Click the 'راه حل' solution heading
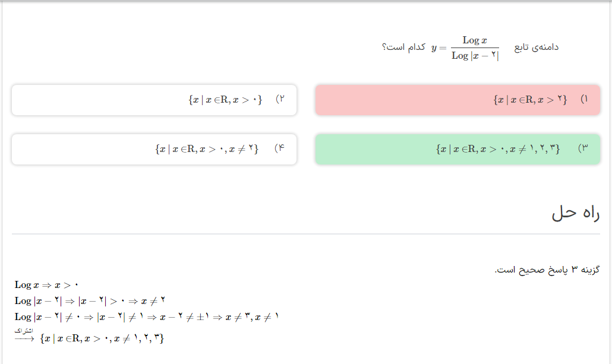This screenshot has width=612, height=364. [575, 214]
